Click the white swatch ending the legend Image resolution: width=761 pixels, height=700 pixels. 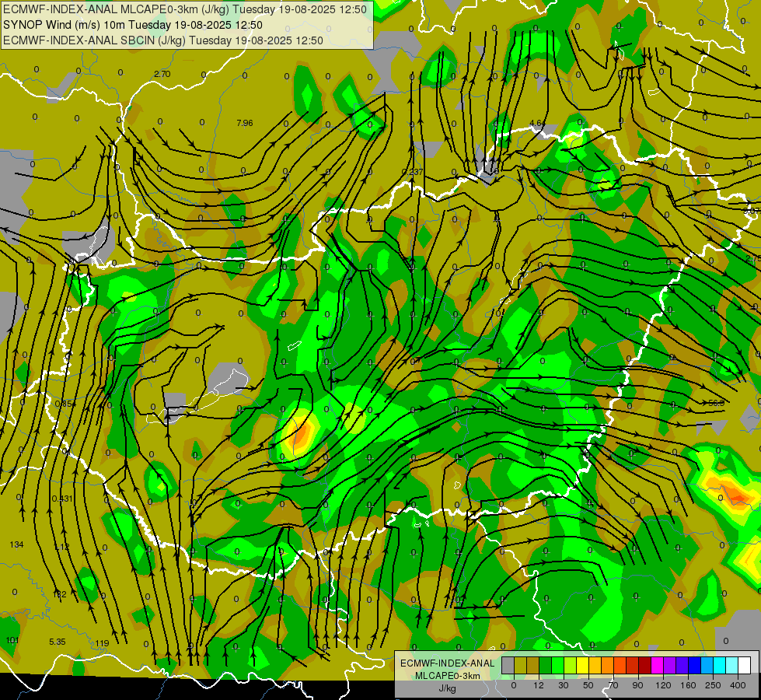click(745, 666)
